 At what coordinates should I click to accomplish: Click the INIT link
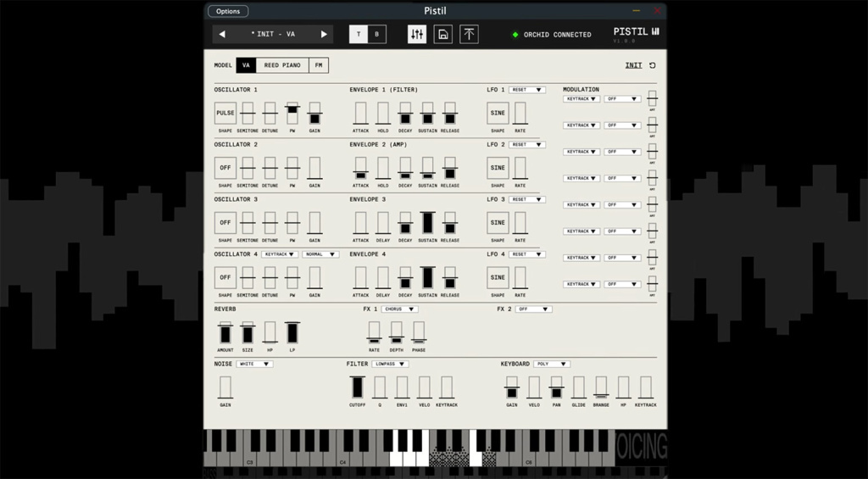(634, 65)
